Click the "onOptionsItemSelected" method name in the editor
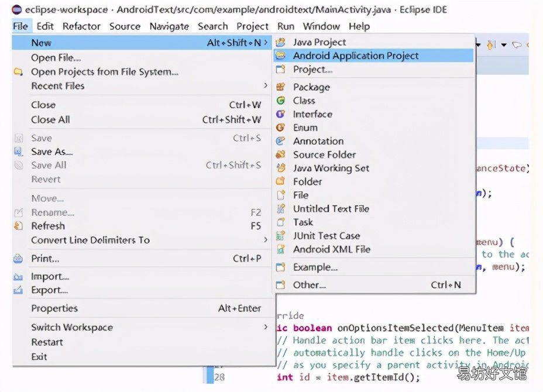Viewport: 543px width, 392px height. [396, 328]
